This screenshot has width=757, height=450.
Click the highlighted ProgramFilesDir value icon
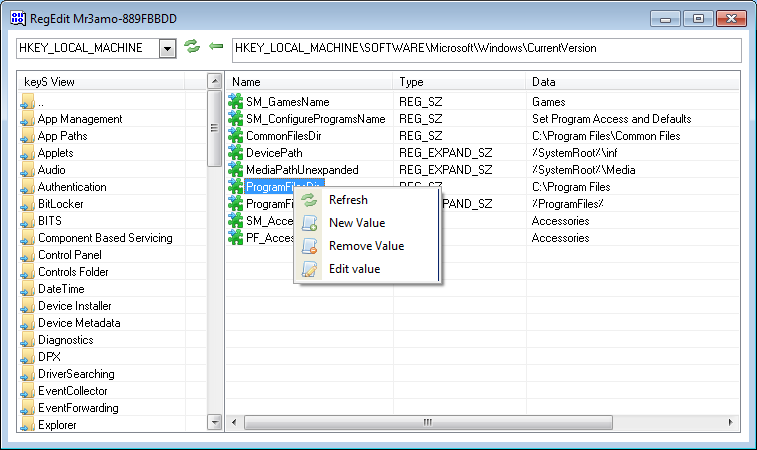pos(236,186)
